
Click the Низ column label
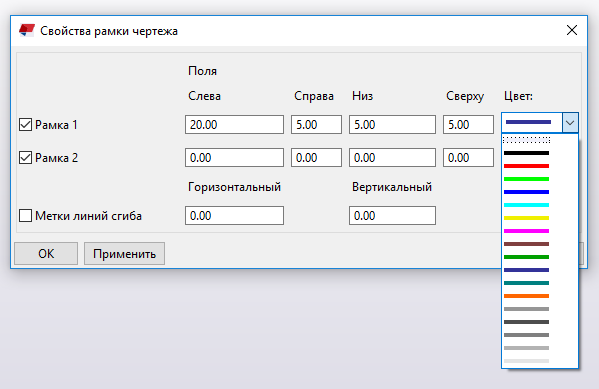tap(362, 96)
